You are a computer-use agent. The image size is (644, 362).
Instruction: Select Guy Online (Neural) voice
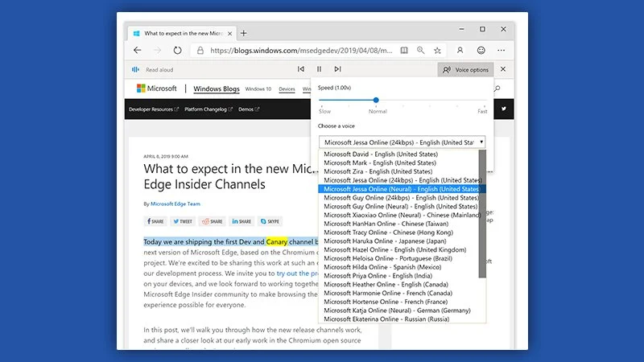click(398, 207)
